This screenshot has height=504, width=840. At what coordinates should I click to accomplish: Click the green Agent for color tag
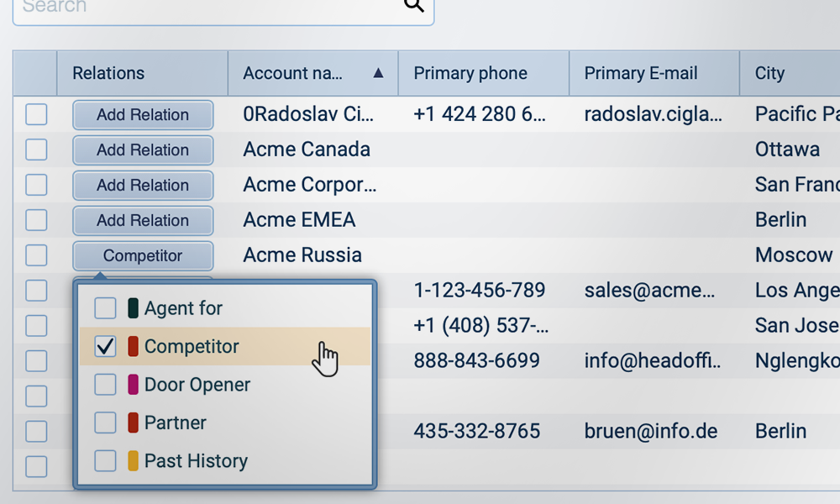coord(133,308)
